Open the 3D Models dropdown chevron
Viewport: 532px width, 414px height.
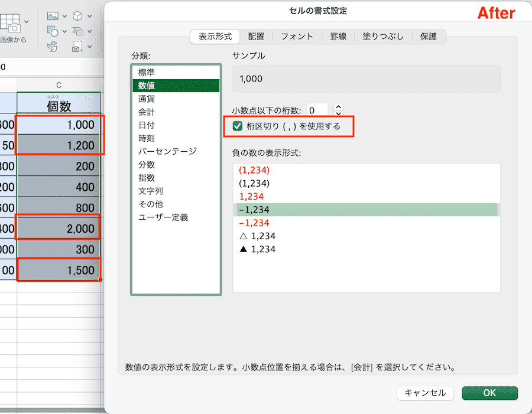89,16
